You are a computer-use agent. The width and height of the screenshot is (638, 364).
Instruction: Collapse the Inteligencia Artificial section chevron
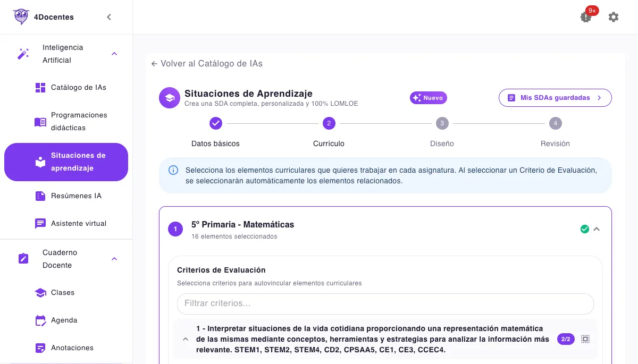click(x=114, y=54)
